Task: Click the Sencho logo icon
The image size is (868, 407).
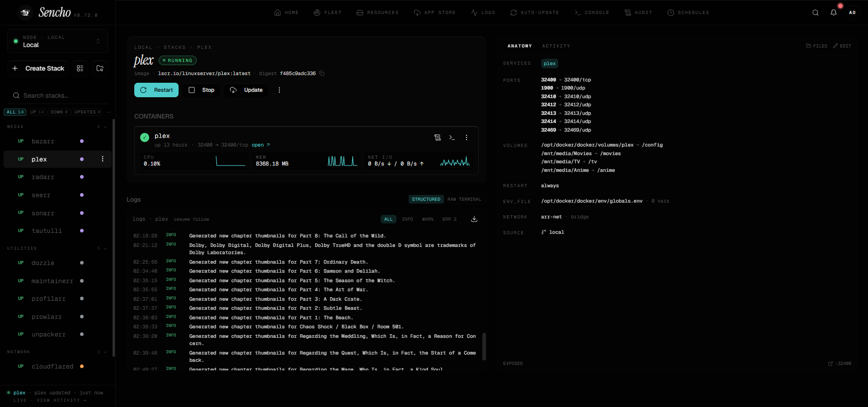Action: pos(25,13)
